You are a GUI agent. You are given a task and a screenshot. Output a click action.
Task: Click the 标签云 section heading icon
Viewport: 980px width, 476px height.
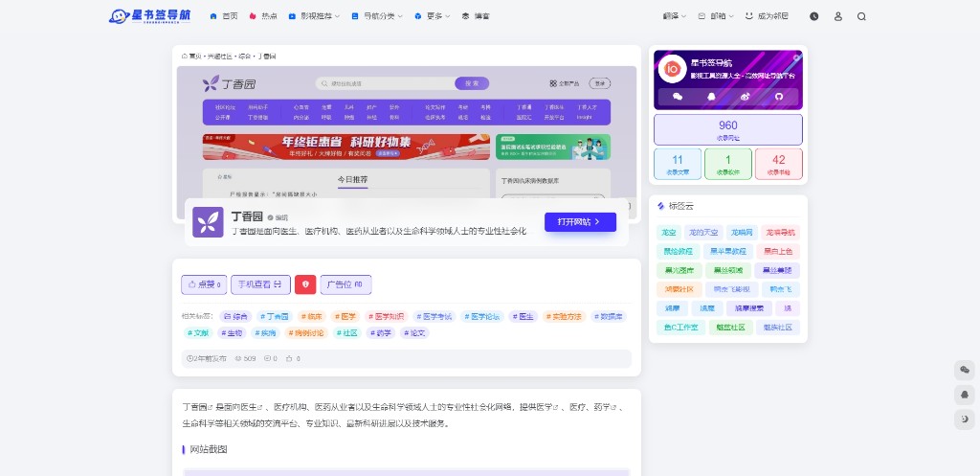pos(660,206)
